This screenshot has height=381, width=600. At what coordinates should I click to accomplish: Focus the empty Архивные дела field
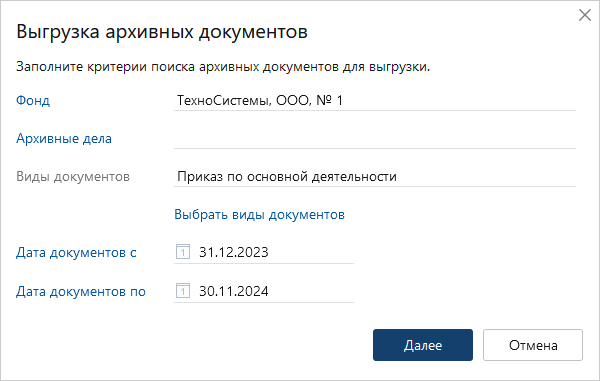(375, 138)
